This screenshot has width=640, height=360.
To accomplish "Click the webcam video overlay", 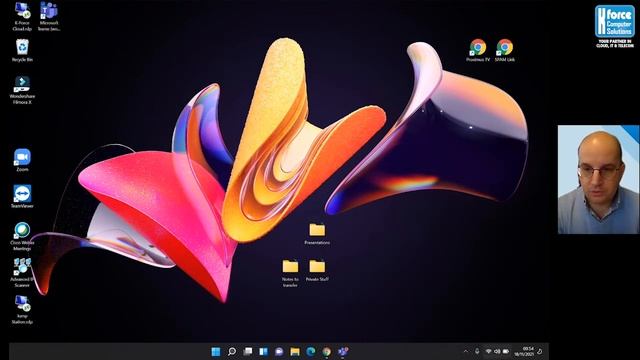I will pyautogui.click(x=598, y=179).
